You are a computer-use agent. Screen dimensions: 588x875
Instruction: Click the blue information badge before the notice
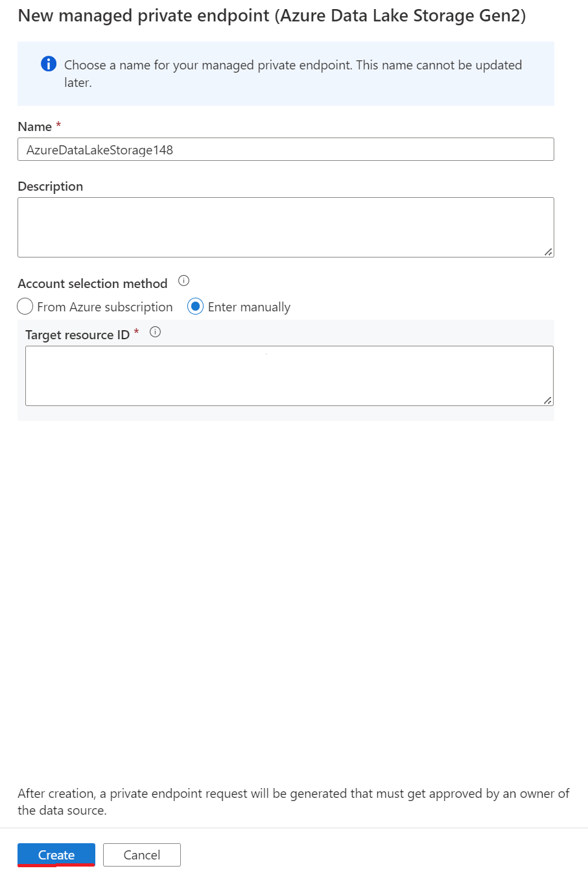click(49, 65)
